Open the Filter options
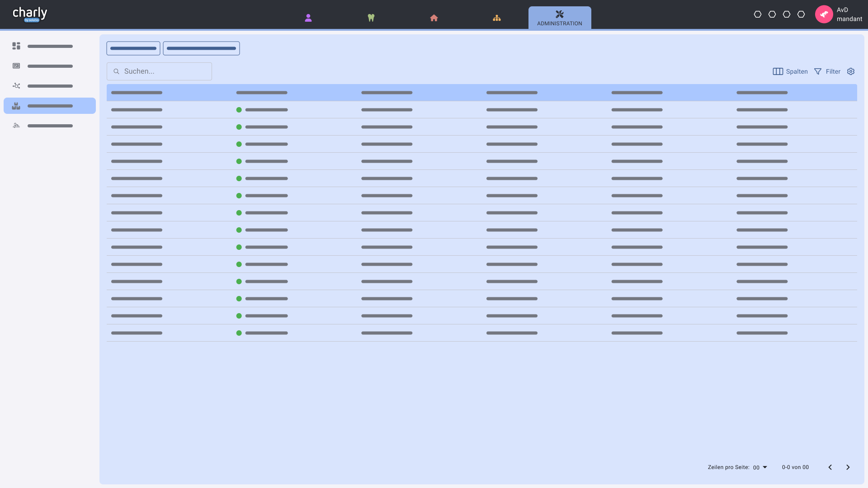The width and height of the screenshot is (868, 488). (827, 71)
